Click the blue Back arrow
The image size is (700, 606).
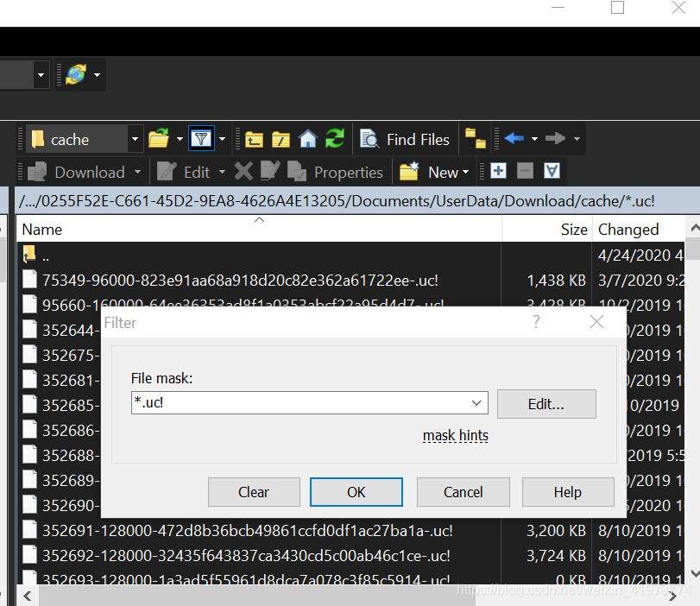(514, 138)
